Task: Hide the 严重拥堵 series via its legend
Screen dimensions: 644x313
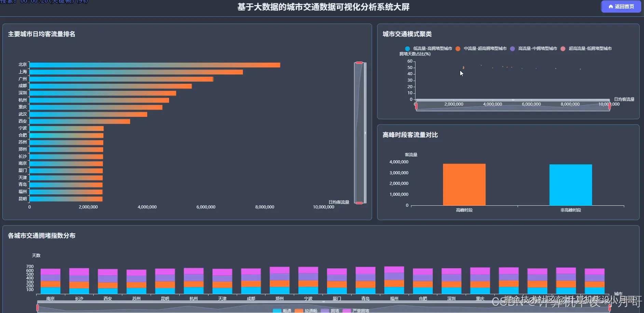Action: tap(357, 311)
